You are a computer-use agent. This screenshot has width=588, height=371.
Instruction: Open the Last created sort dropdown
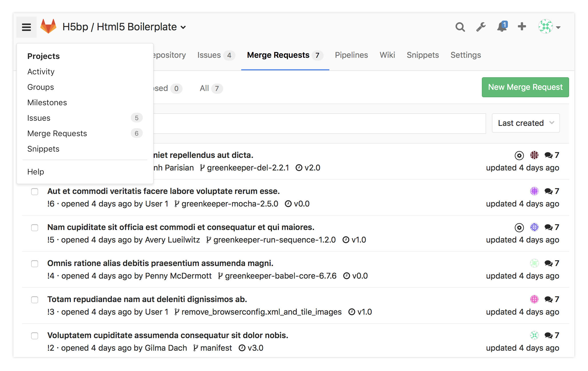point(526,123)
